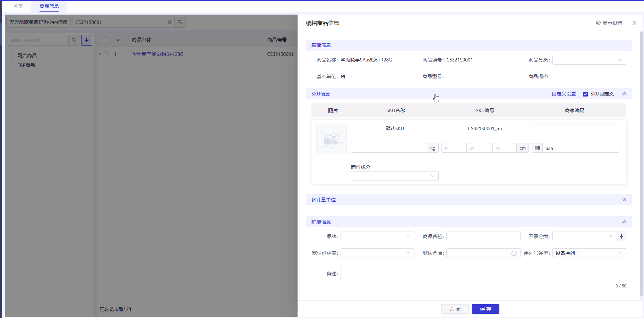Open the 商品分类 dropdown

click(x=589, y=60)
